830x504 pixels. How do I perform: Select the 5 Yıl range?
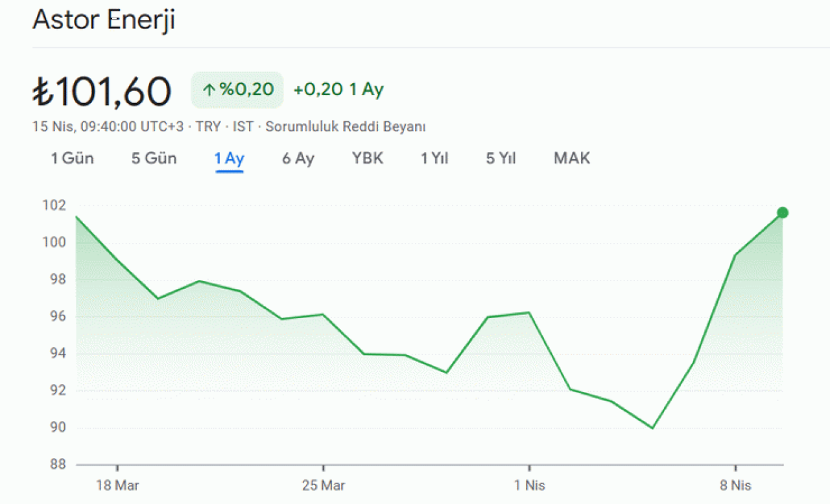click(501, 159)
